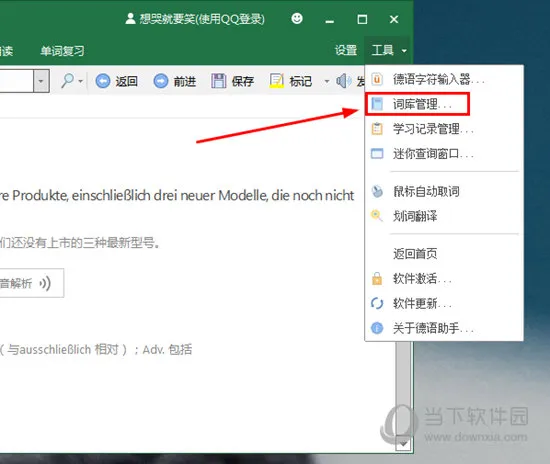Choose 返回首页 from the tools menu
The width and height of the screenshot is (550, 464).
click(x=444, y=254)
